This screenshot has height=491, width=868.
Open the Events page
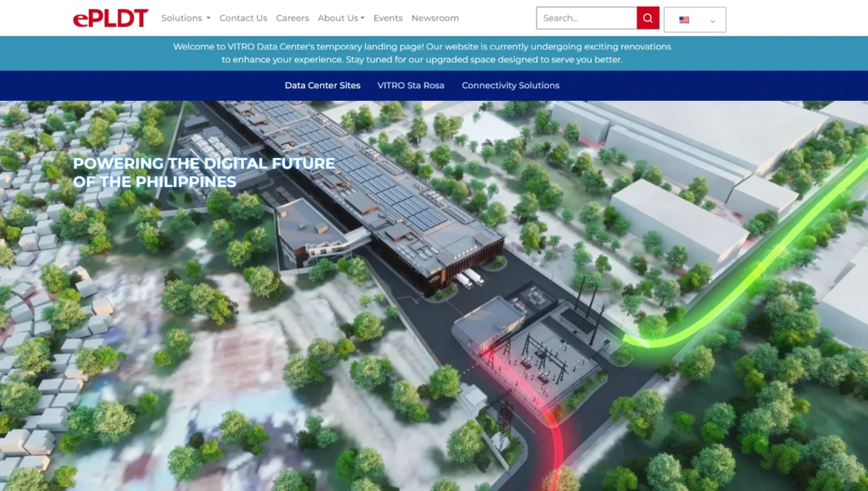388,18
